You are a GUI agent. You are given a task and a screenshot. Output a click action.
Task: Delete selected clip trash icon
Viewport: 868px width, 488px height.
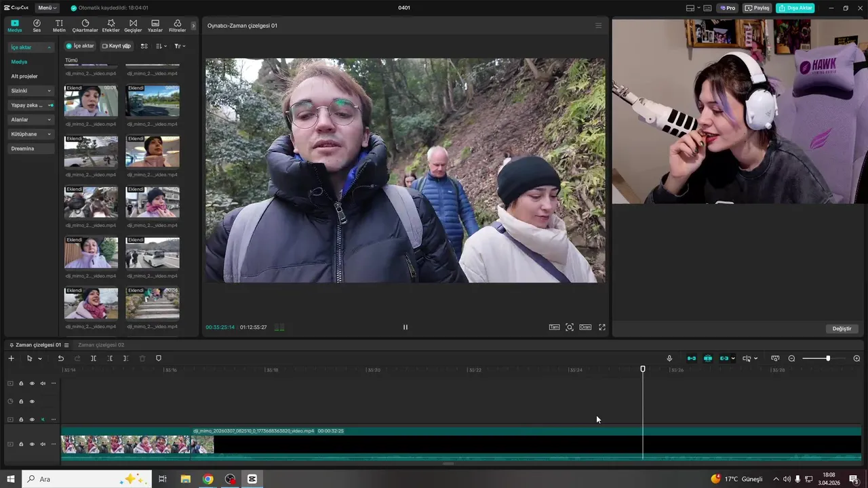(x=142, y=359)
